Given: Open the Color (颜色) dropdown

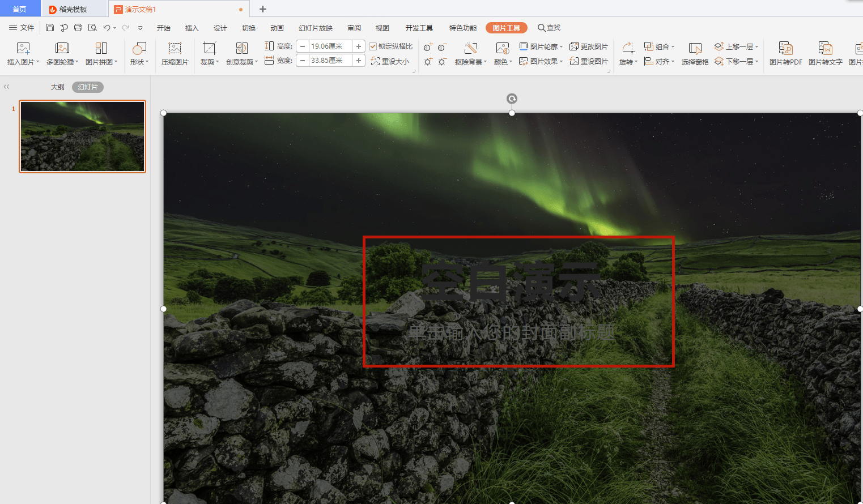Looking at the screenshot, I should (x=503, y=54).
